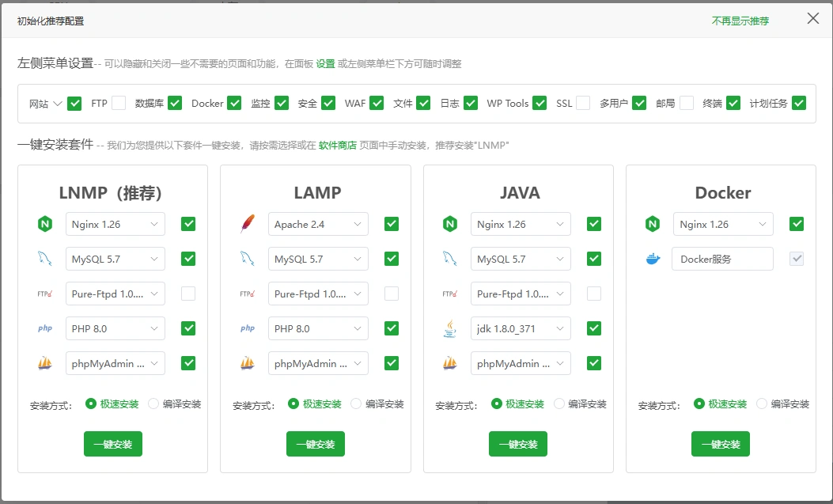Click 一键安装 button for LNMP
This screenshot has height=504, width=833.
113,444
